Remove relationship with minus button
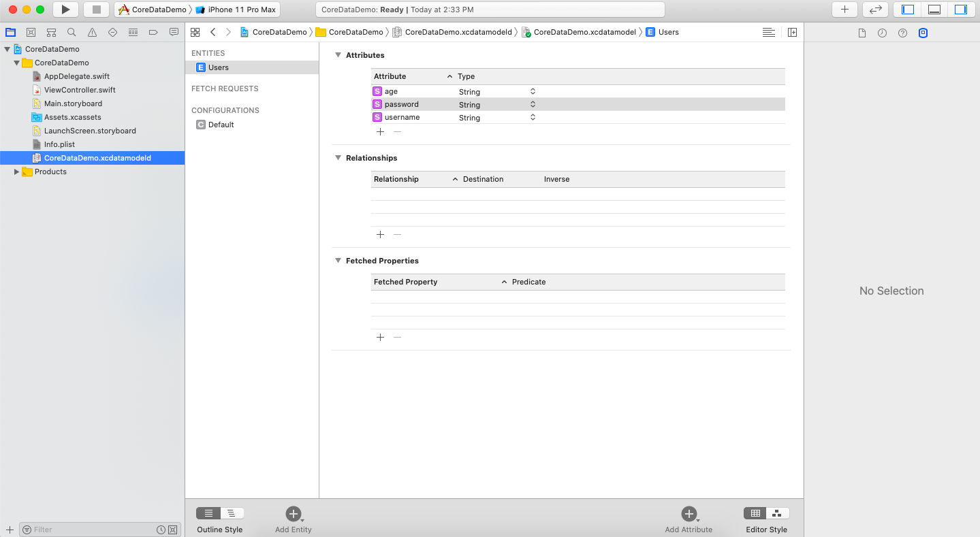980x537 pixels. point(398,235)
